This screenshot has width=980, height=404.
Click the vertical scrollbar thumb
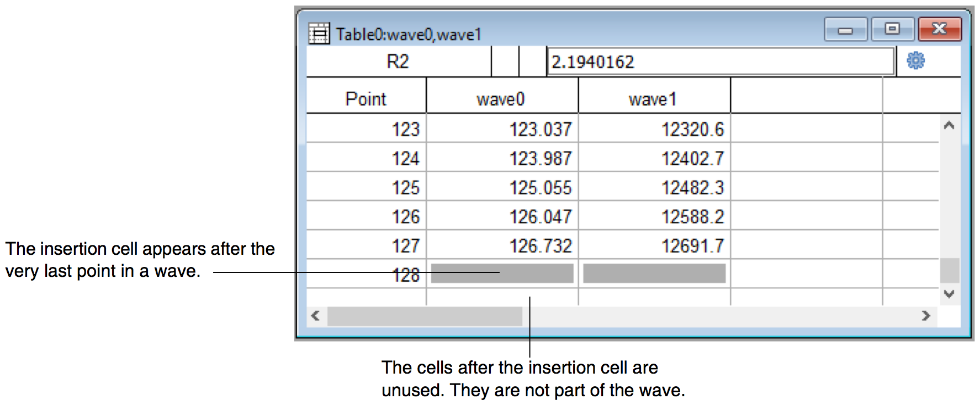[x=949, y=271]
